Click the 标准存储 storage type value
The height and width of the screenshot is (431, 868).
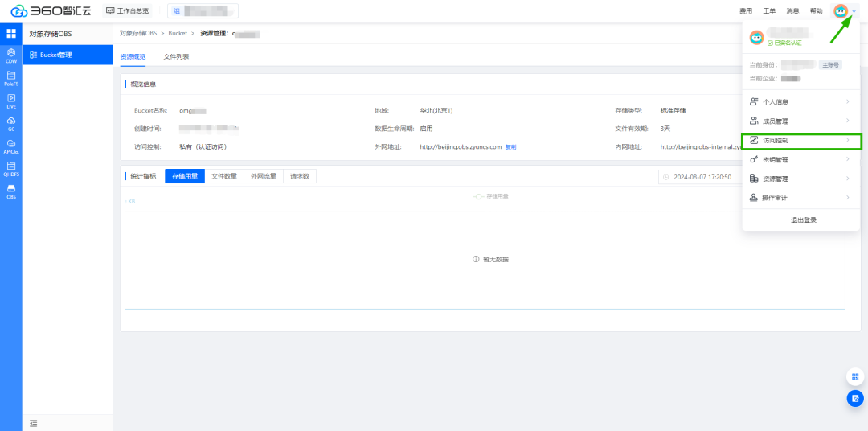coord(674,111)
